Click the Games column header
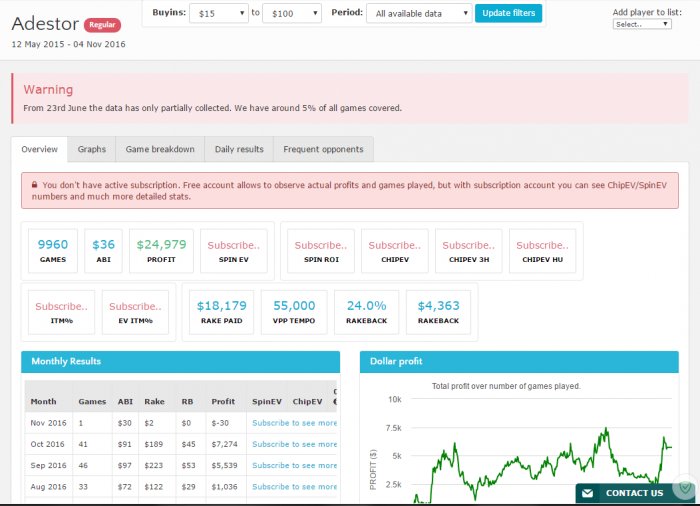 [92, 401]
